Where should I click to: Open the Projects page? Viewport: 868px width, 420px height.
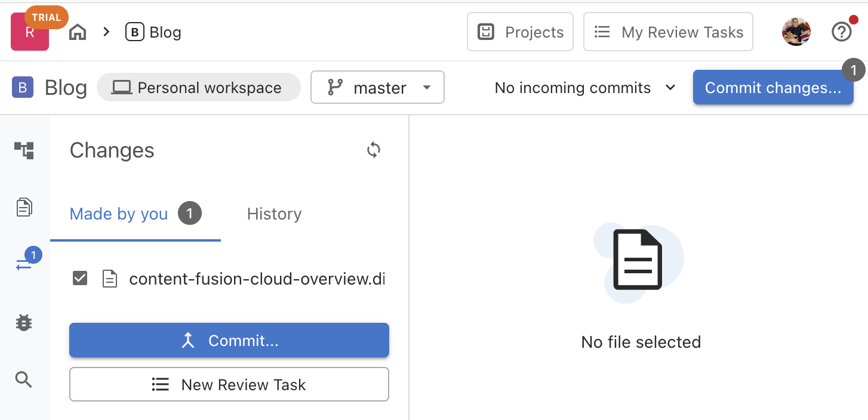520,32
